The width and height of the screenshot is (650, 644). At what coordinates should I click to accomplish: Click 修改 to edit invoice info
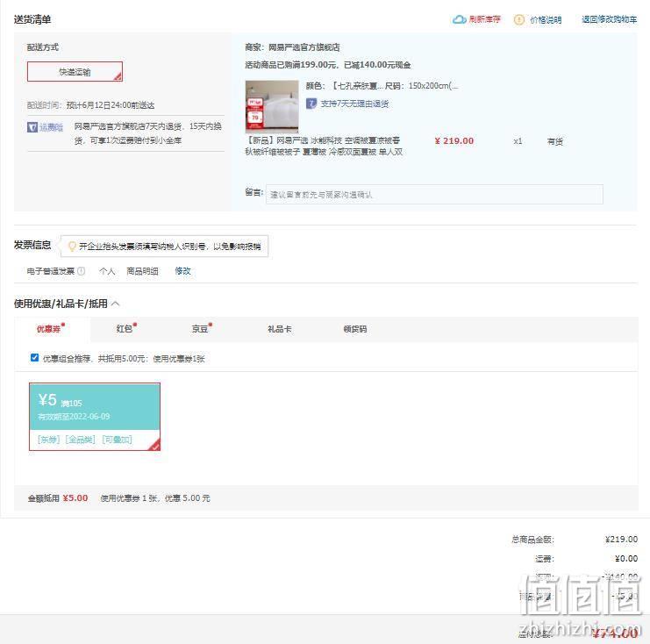pos(182,271)
